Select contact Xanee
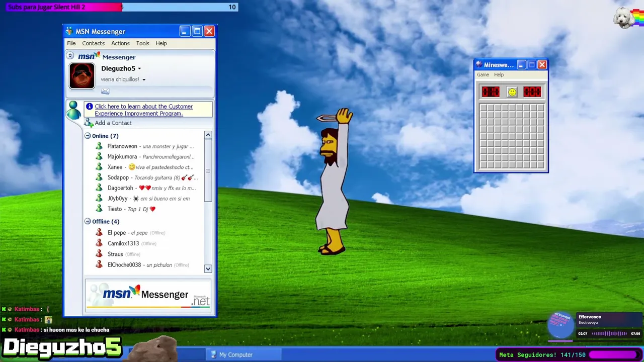This screenshot has height=362, width=644. pyautogui.click(x=115, y=167)
